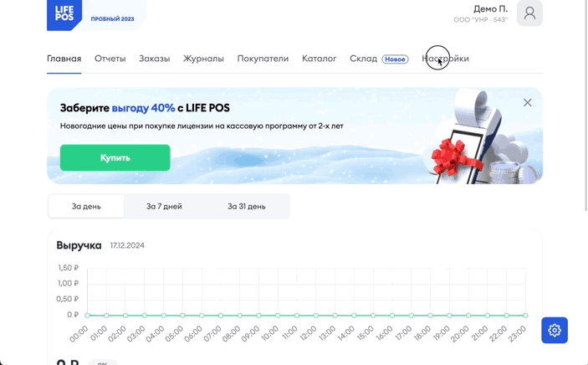This screenshot has height=365, width=588.
Task: Click the 06:00 data point on chart
Action: click(202, 316)
